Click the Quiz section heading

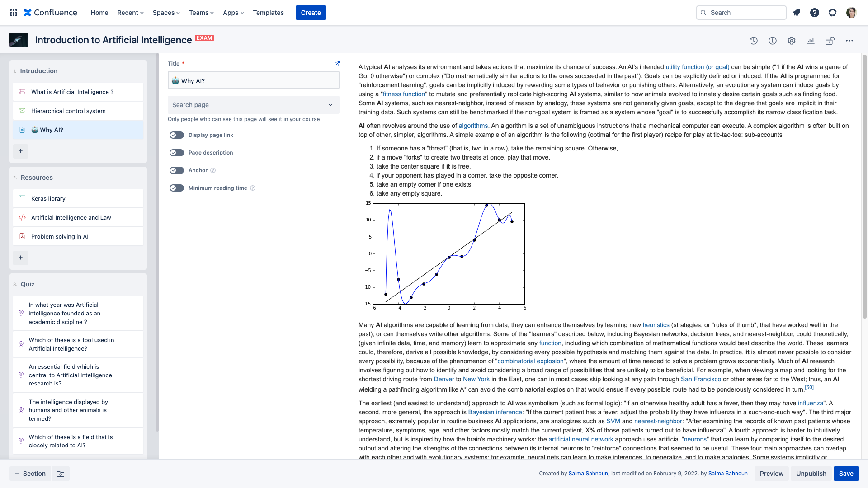(x=28, y=284)
